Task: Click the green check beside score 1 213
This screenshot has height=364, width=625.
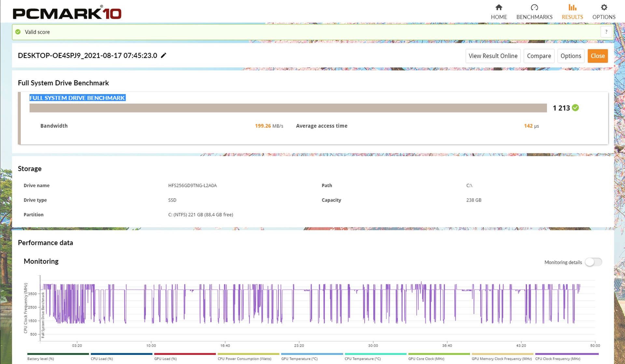Action: tap(575, 108)
